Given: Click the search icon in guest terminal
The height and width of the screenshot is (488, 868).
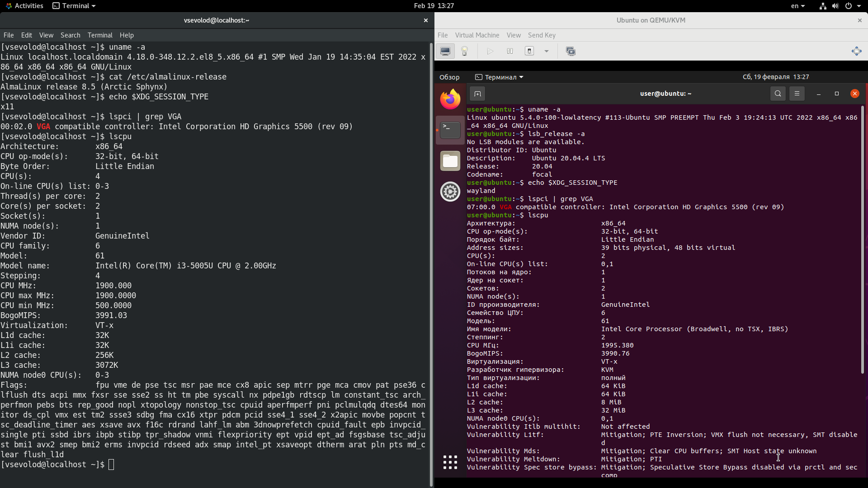Looking at the screenshot, I should coord(778,94).
